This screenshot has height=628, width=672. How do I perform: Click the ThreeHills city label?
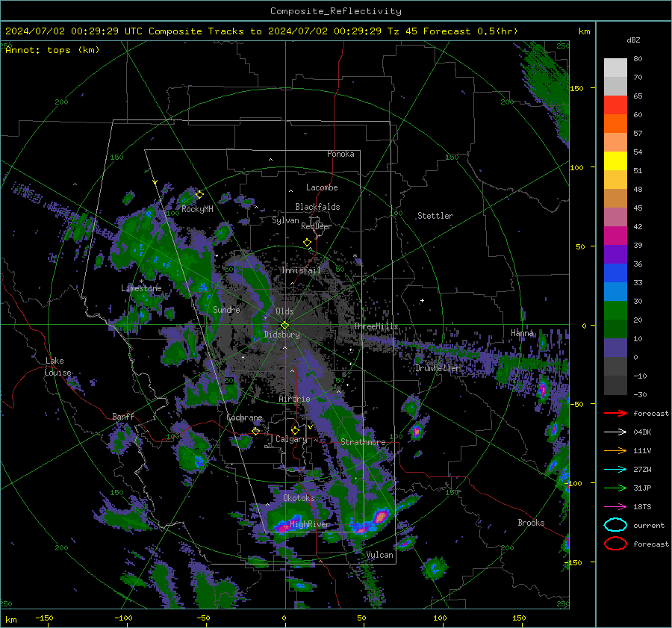click(376, 326)
